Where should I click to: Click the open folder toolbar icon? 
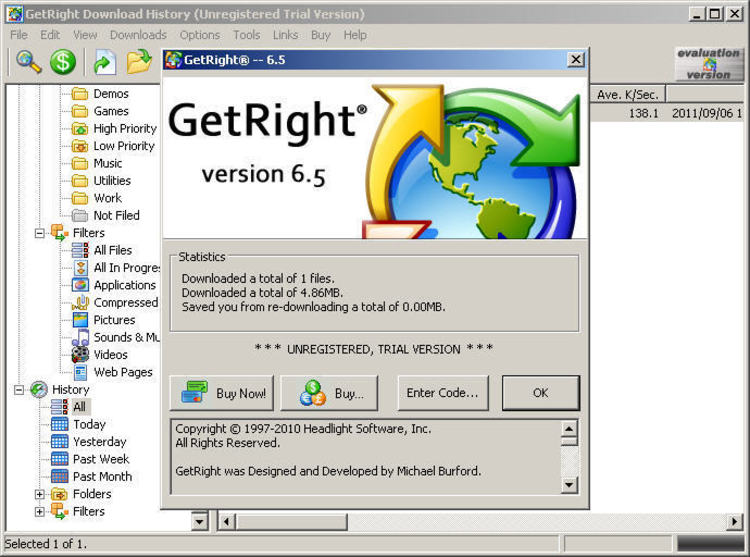click(139, 62)
